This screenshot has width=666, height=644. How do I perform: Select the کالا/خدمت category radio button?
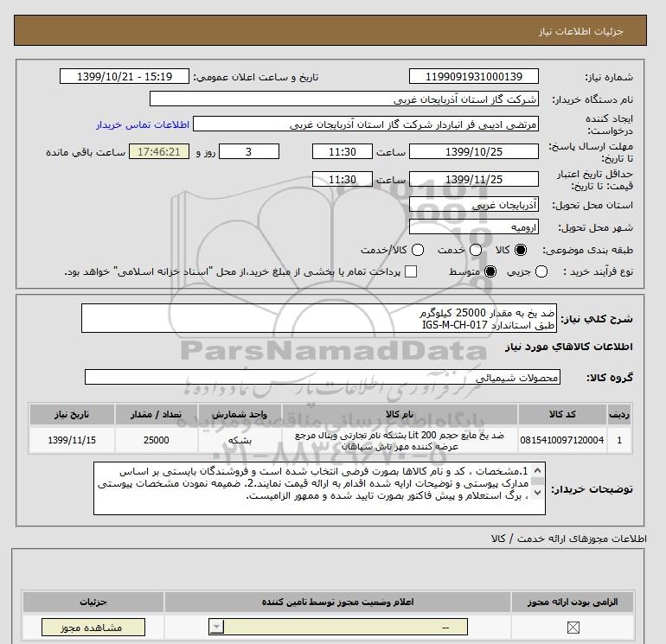coord(418,250)
